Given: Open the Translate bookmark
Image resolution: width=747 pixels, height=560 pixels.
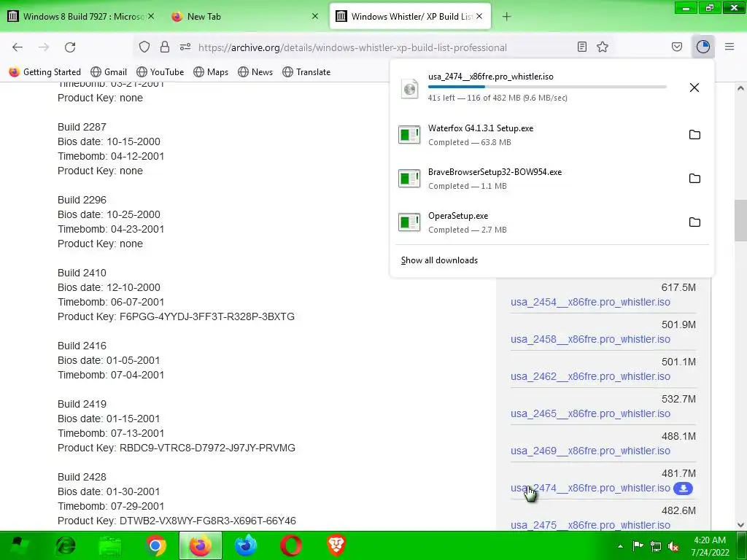Looking at the screenshot, I should [x=306, y=72].
